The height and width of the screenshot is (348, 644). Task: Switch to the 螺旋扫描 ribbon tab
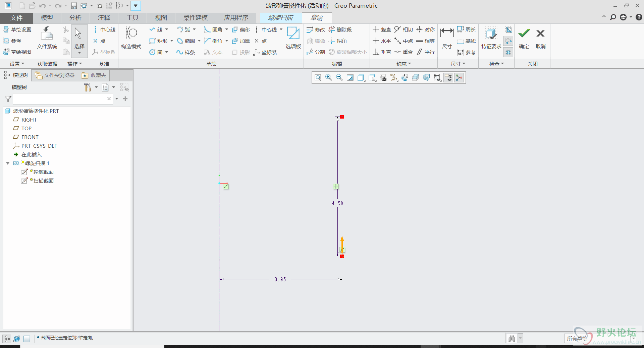coord(281,18)
